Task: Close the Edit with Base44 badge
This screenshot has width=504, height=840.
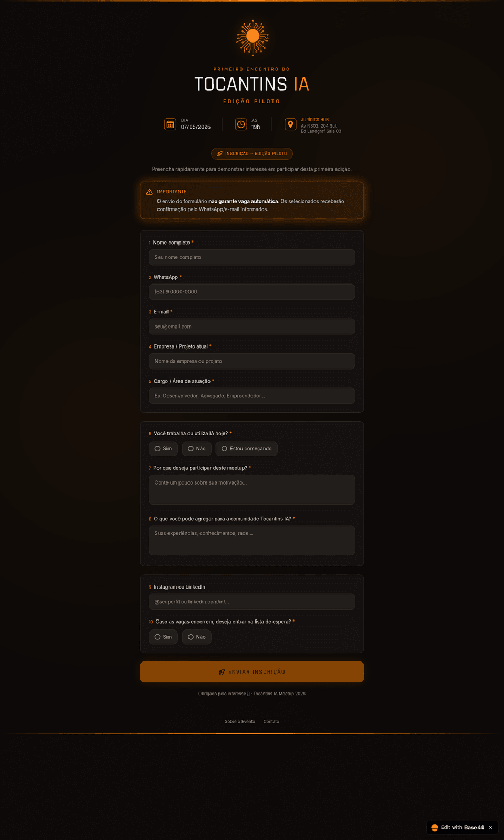Action: point(491,828)
